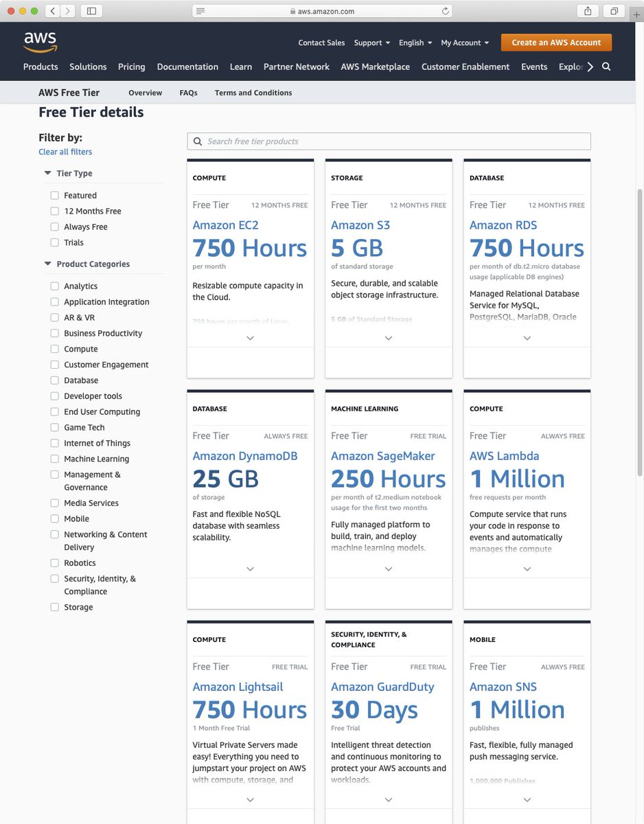Image resolution: width=644 pixels, height=824 pixels.
Task: Click the reader view icon in address bar
Action: coord(200,11)
